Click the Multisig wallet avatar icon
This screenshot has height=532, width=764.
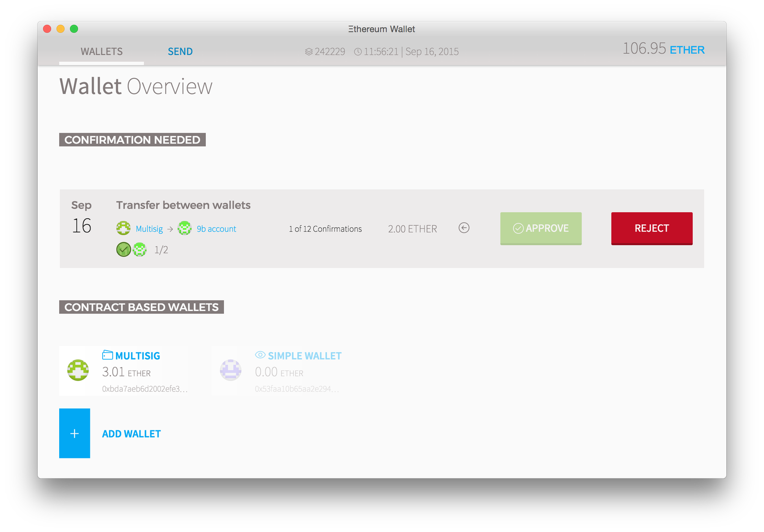coord(78,370)
